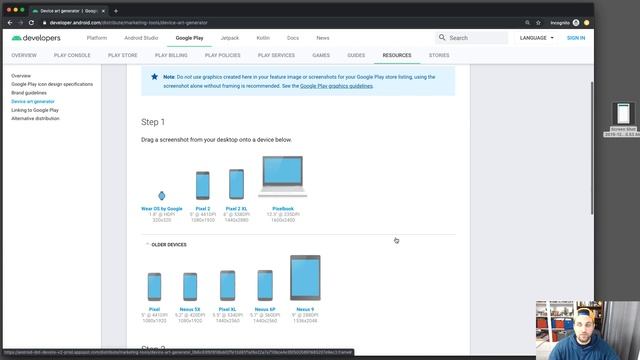The width and height of the screenshot is (640, 360).
Task: Select the Pixel XL device image
Action: [227, 285]
